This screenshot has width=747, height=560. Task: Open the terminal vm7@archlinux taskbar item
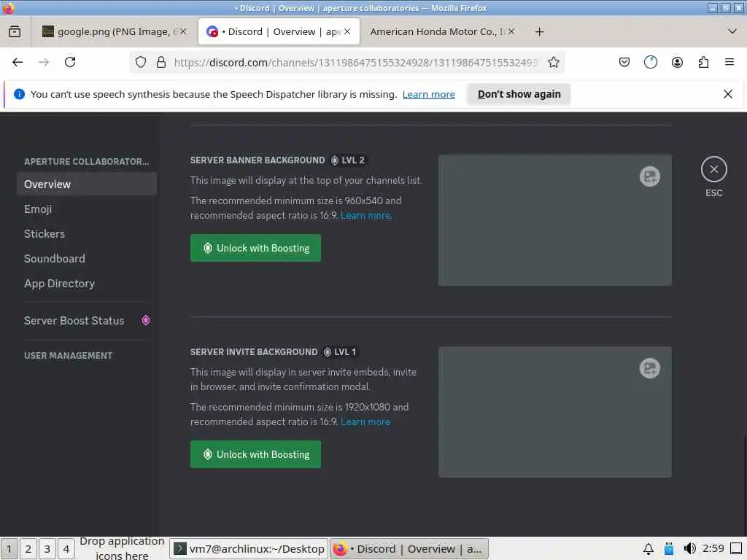249,549
